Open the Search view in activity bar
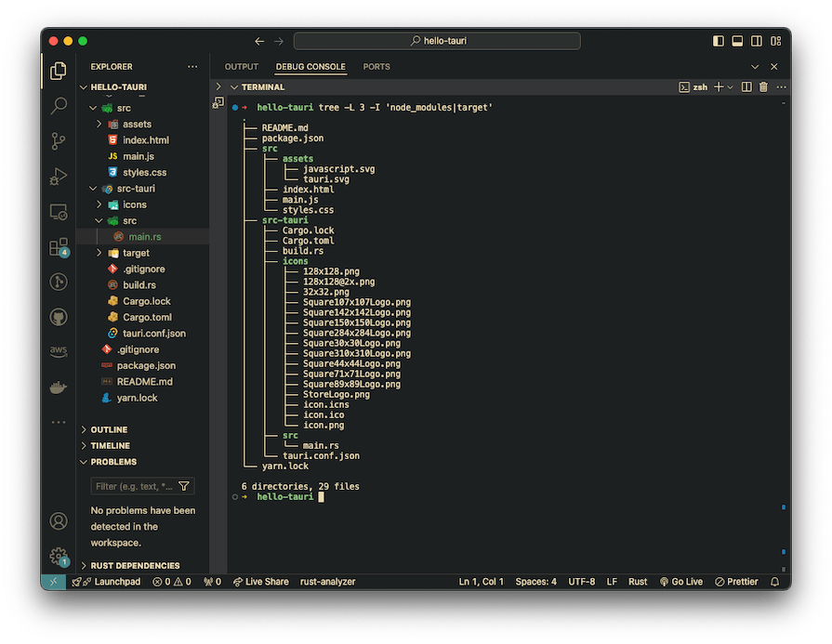832x644 pixels. click(59, 105)
